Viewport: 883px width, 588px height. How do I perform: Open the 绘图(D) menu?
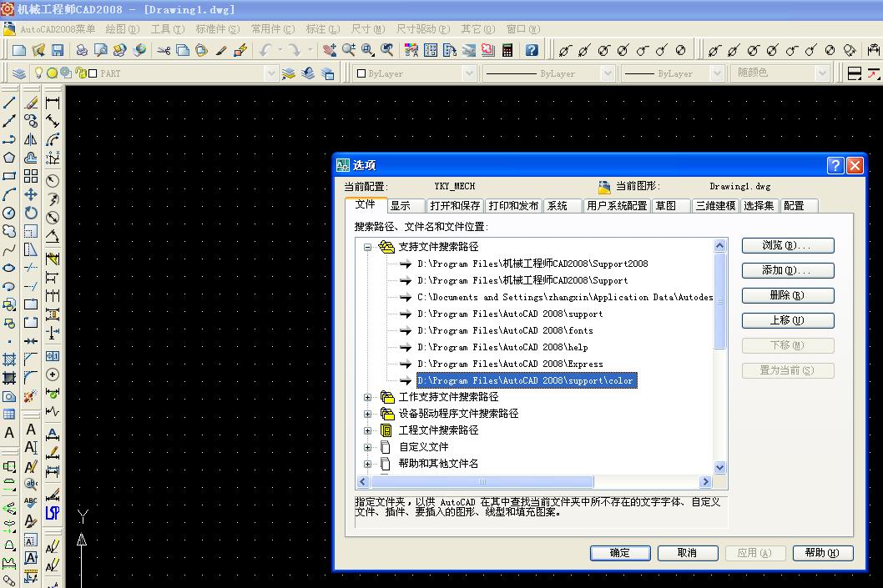point(122,28)
